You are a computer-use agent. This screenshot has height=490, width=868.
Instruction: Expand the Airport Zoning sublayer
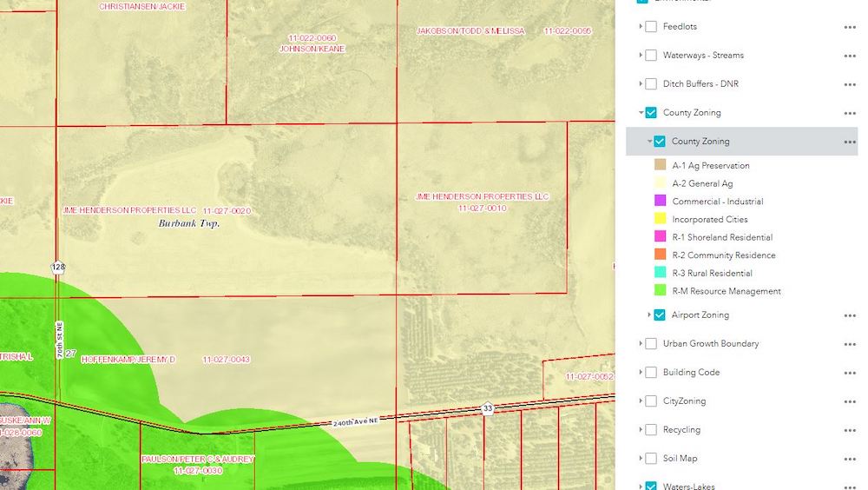coord(649,315)
